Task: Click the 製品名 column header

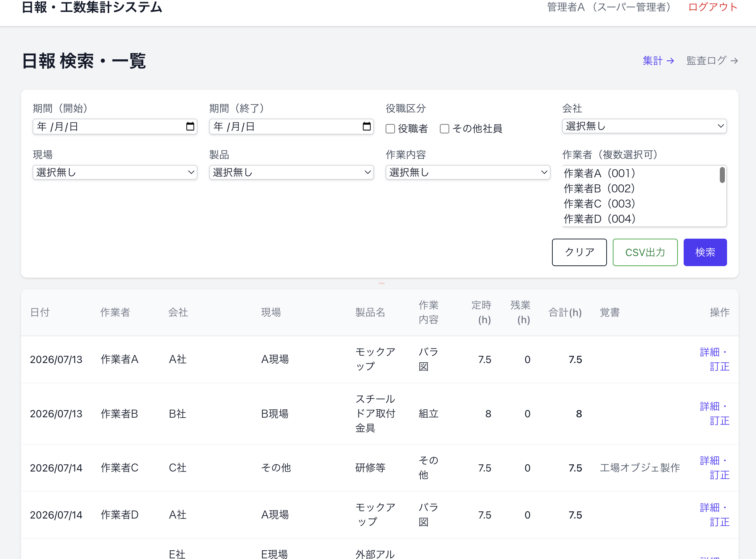Action: (370, 312)
